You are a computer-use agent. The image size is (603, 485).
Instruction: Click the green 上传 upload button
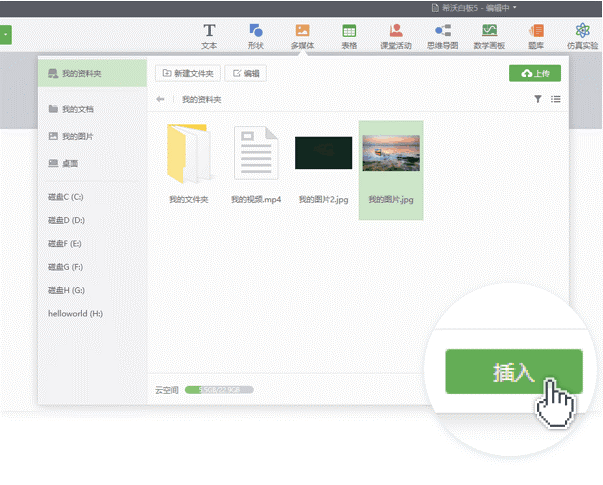[x=535, y=73]
